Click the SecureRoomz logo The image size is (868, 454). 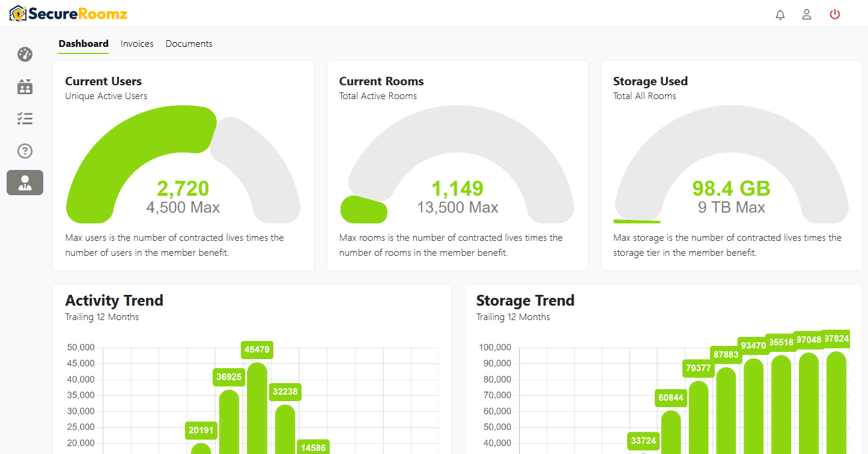(x=68, y=13)
